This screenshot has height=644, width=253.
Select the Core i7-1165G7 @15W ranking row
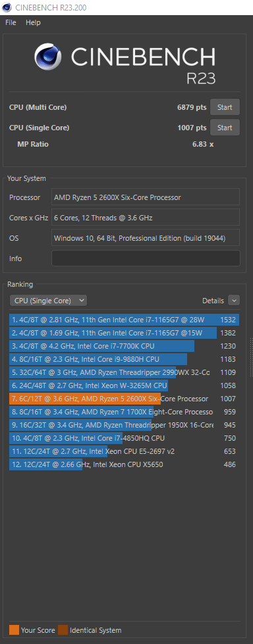[125, 333]
